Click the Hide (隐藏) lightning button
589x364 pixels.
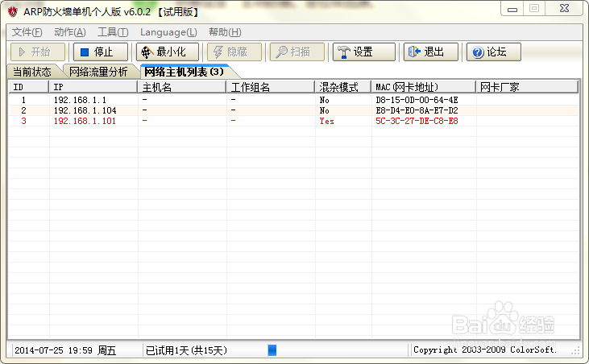point(234,52)
